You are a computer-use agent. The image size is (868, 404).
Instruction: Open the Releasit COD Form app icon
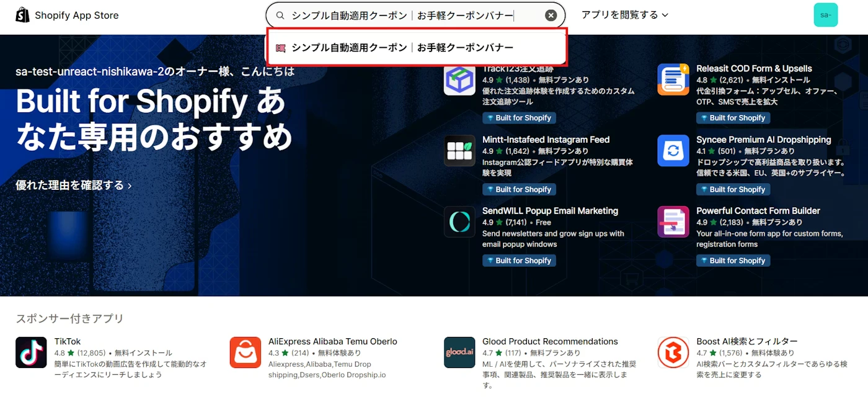pyautogui.click(x=673, y=79)
